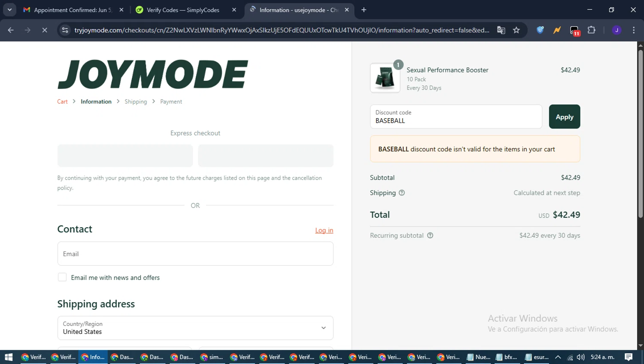The width and height of the screenshot is (644, 364).
Task: Bookmark this page with the star icon
Action: [516, 30]
